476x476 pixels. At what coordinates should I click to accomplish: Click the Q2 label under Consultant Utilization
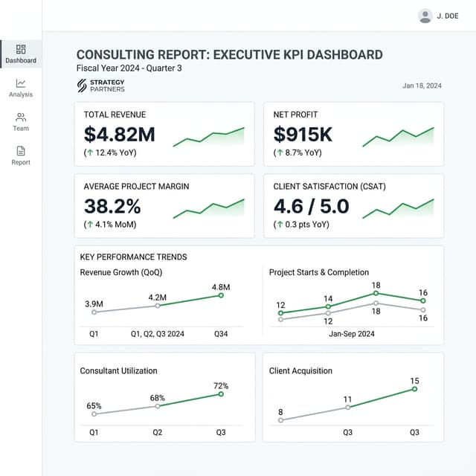pyautogui.click(x=157, y=432)
